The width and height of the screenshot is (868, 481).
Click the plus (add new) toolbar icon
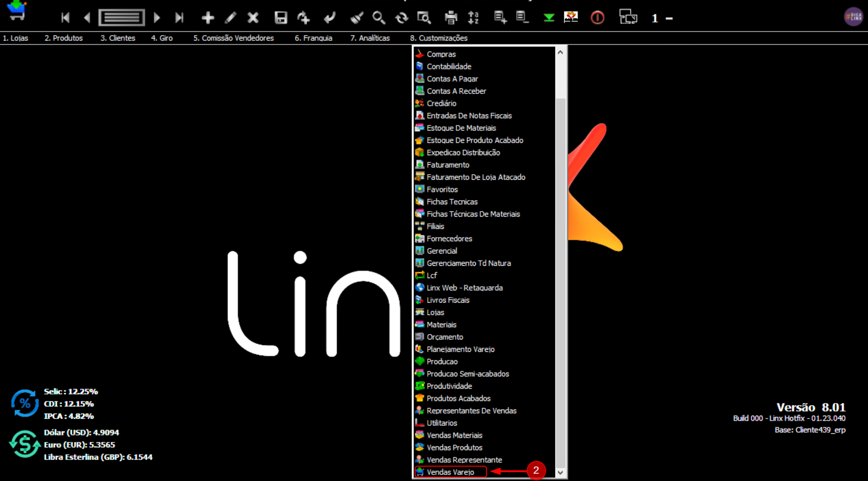tap(208, 18)
